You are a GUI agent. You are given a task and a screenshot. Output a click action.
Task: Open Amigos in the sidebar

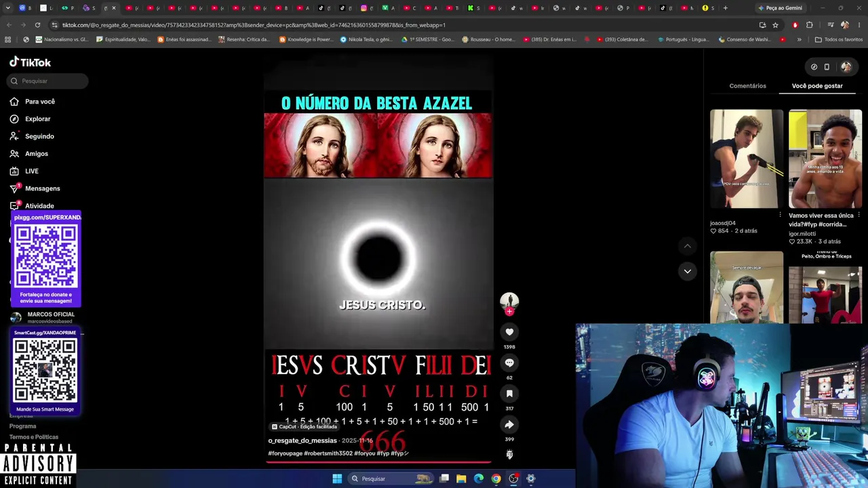pos(29,154)
